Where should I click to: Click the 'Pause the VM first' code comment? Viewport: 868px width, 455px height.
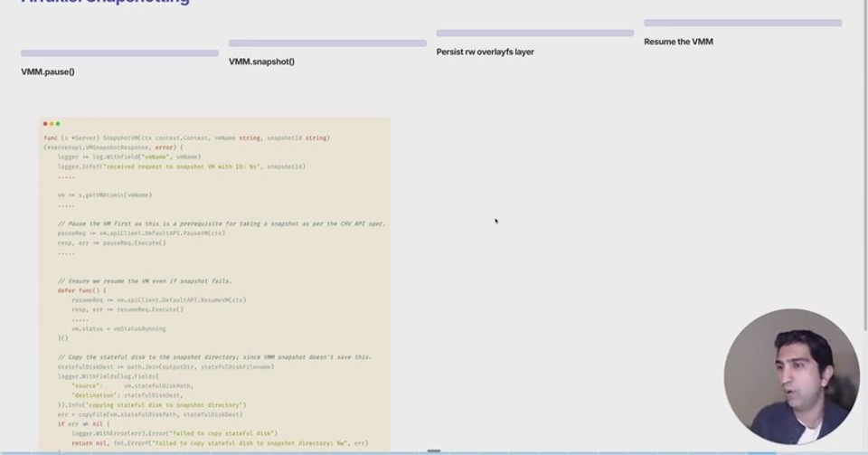point(222,223)
